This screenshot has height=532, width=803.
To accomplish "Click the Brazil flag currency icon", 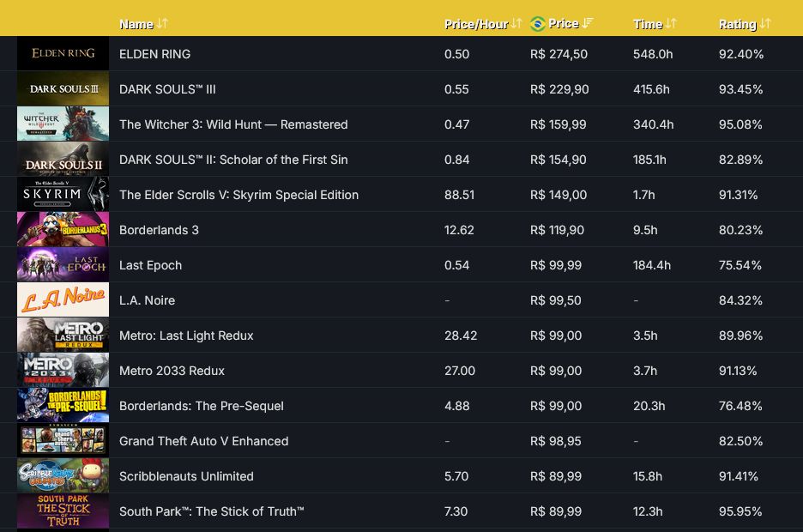I will tap(538, 23).
